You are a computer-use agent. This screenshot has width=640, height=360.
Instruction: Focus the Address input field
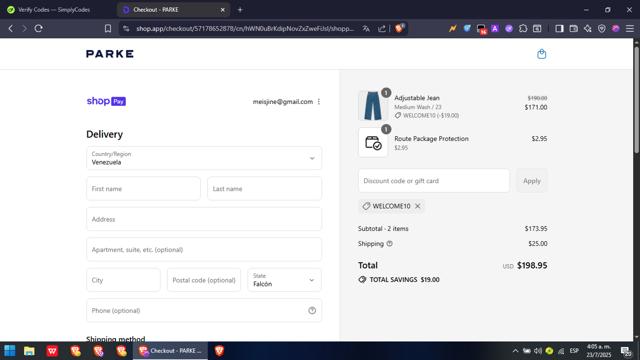pos(204,219)
